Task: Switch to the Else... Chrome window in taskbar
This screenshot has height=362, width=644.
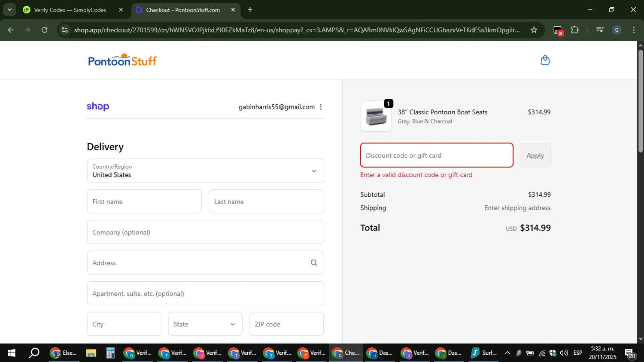Action: [x=64, y=353]
